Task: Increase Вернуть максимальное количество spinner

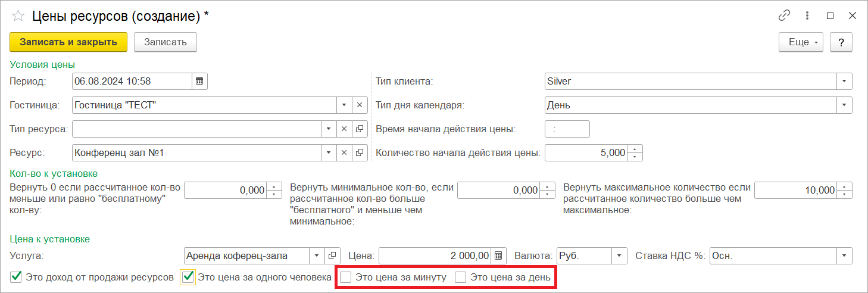Action: pyautogui.click(x=845, y=186)
